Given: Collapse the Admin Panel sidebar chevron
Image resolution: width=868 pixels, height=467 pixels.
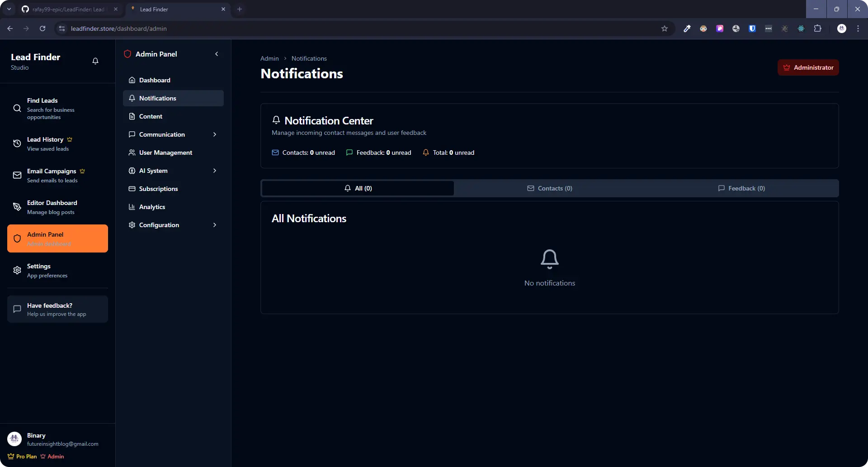Looking at the screenshot, I should [x=217, y=54].
